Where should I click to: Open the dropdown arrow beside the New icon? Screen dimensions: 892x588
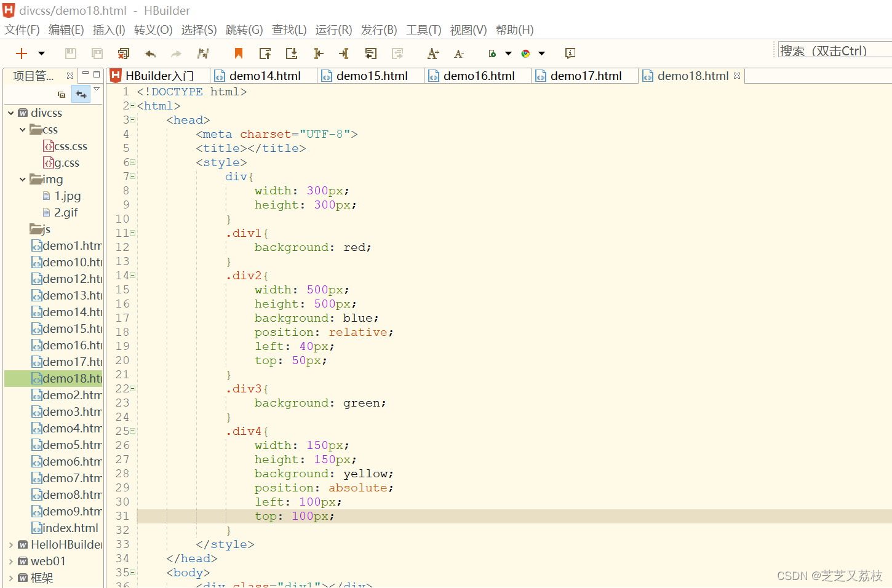coord(41,54)
